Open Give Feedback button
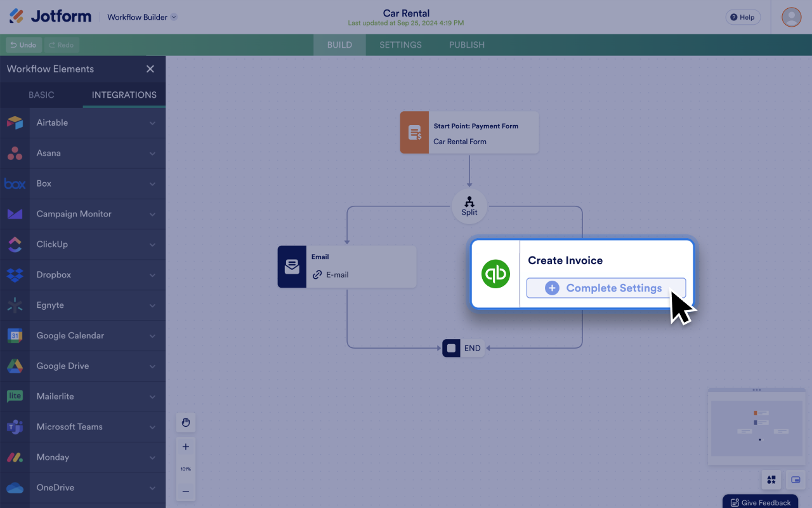This screenshot has width=812, height=508. (x=760, y=502)
